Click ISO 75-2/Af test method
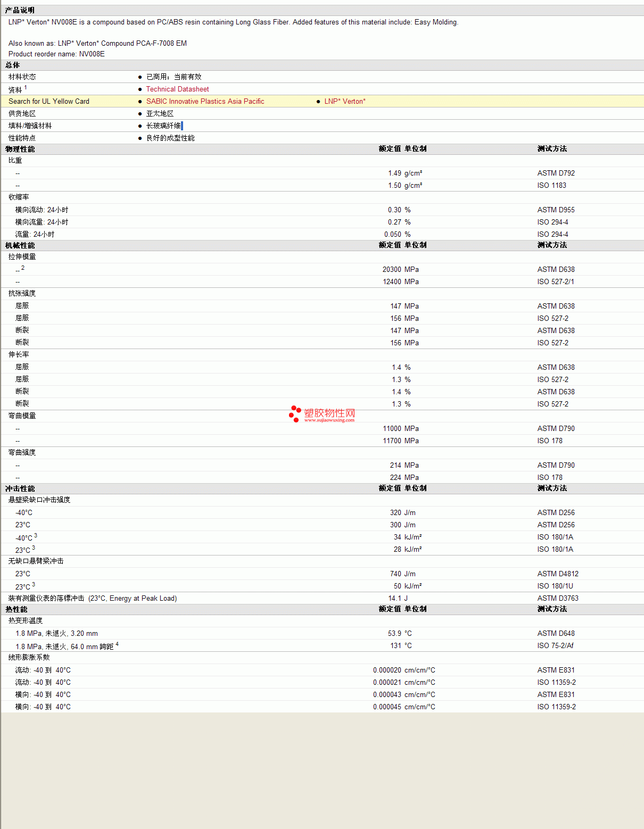The width and height of the screenshot is (644, 829). (556, 645)
